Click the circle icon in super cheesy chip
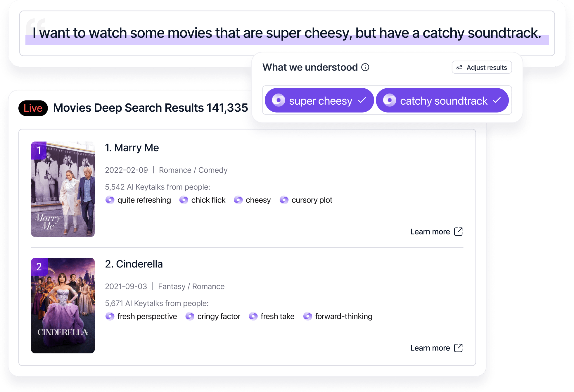 pyautogui.click(x=279, y=100)
